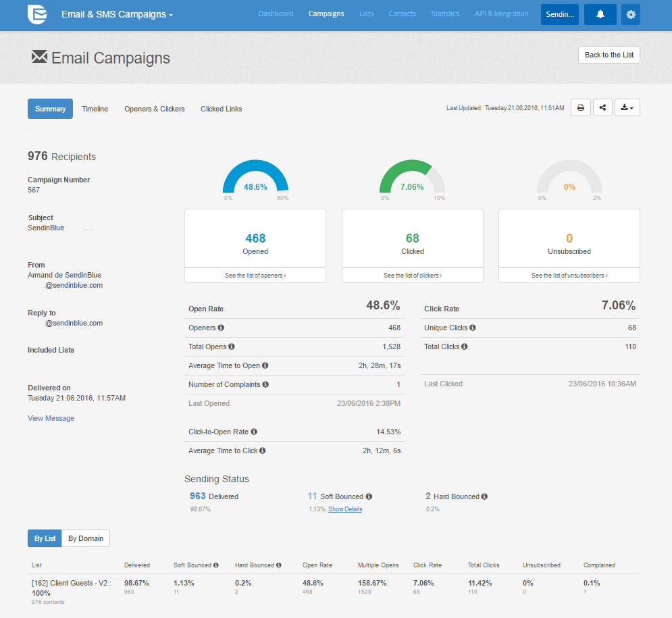Viewport: 672px width, 618px height.
Task: Click the 48.6% open rate gauge
Action: (x=255, y=178)
